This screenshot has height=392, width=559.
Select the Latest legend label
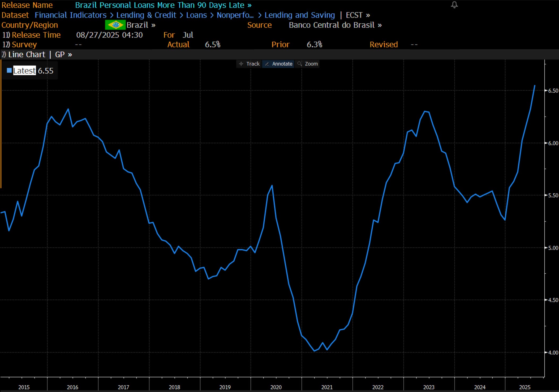[x=24, y=71]
